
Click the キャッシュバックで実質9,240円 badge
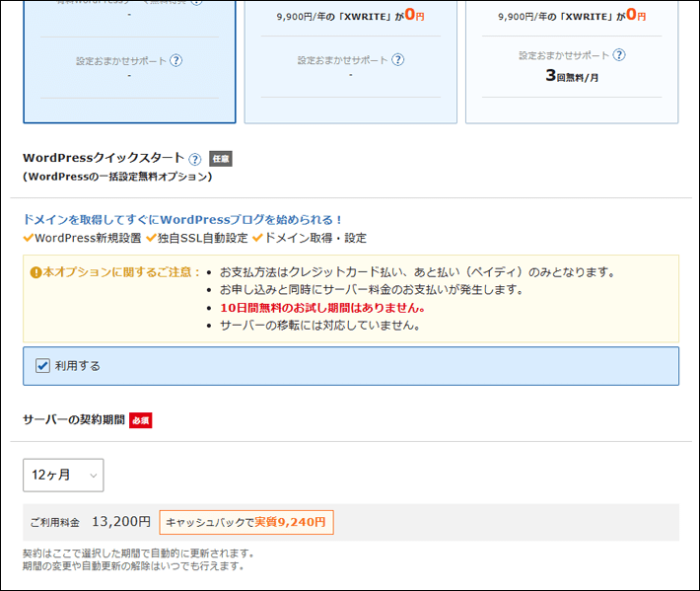(x=246, y=522)
